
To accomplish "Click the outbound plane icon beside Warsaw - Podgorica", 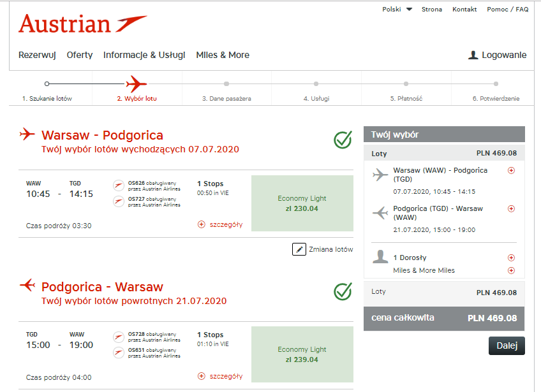I will (x=27, y=134).
